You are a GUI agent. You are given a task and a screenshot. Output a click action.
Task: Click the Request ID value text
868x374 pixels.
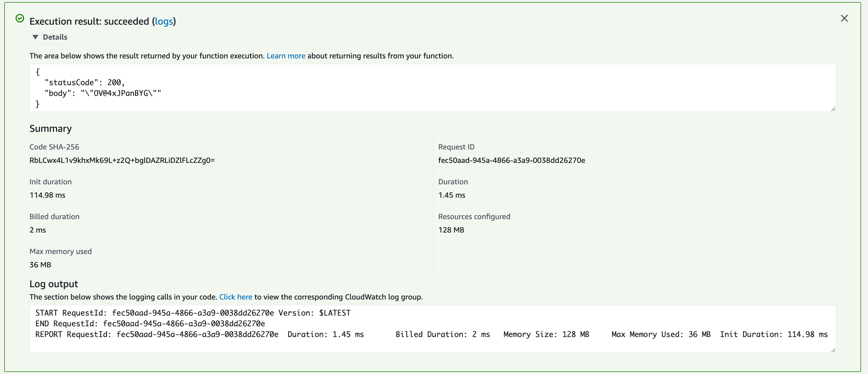coord(511,160)
